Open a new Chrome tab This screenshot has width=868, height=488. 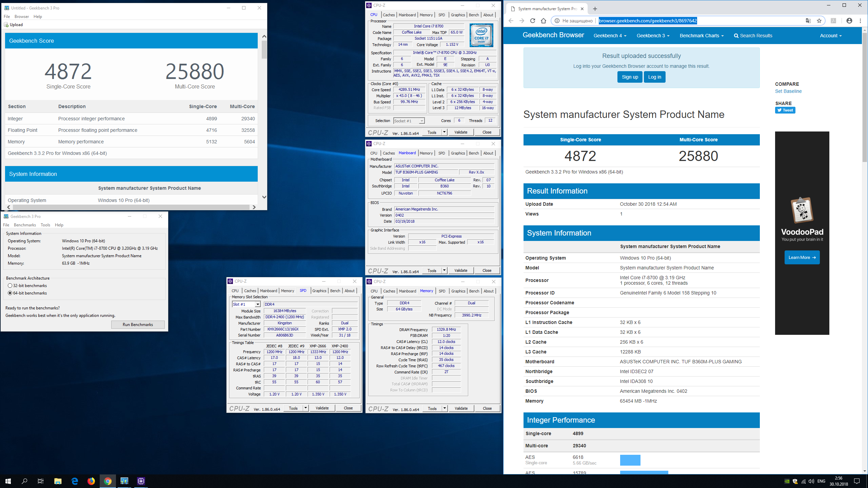point(595,9)
